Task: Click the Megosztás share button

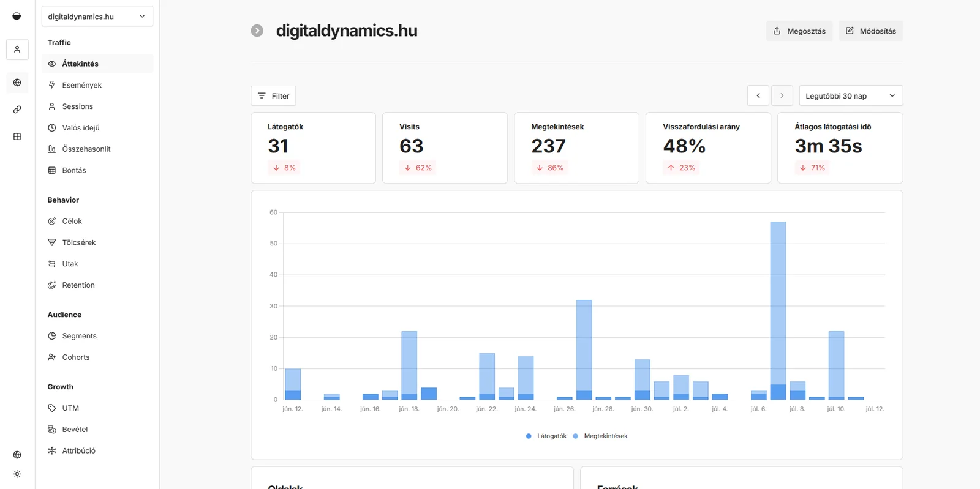Action: point(799,31)
